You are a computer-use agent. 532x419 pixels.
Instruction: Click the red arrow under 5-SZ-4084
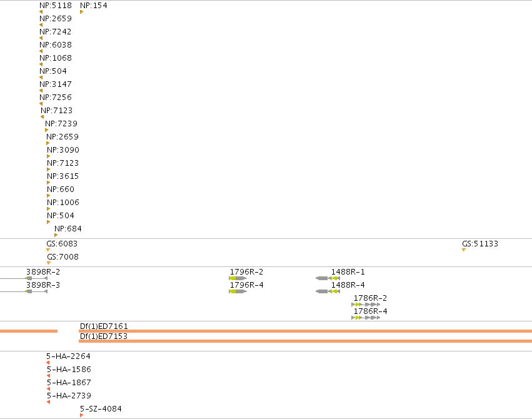click(81, 415)
